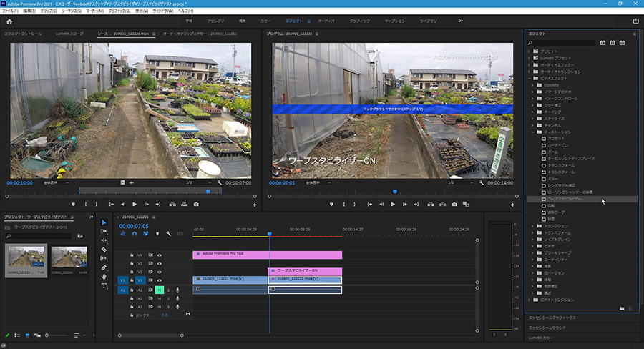Viewport: 644px width, 349px height.
Task: Show more workspaces overflow chevron
Action: [x=461, y=21]
